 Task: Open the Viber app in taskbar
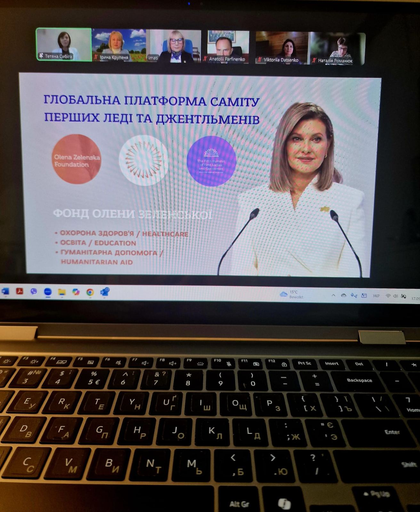point(34,292)
